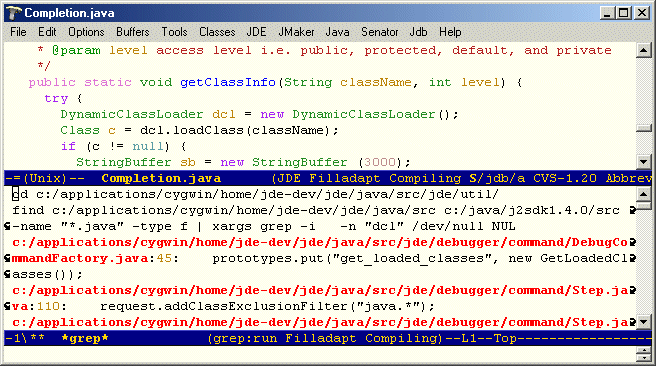This screenshot has width=656, height=366.
Task: Click the Java buffer scrollbar thumb
Action: click(x=643, y=128)
